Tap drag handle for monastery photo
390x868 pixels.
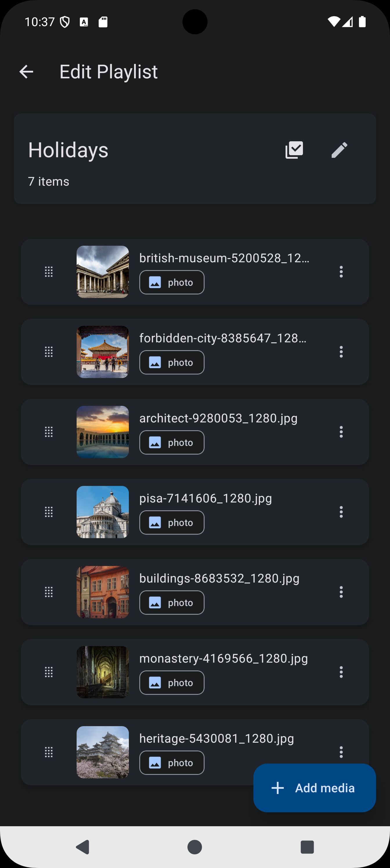49,672
